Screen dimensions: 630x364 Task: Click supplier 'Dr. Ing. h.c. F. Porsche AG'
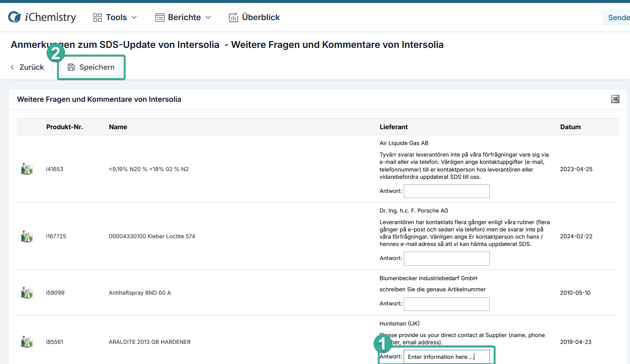pyautogui.click(x=414, y=210)
